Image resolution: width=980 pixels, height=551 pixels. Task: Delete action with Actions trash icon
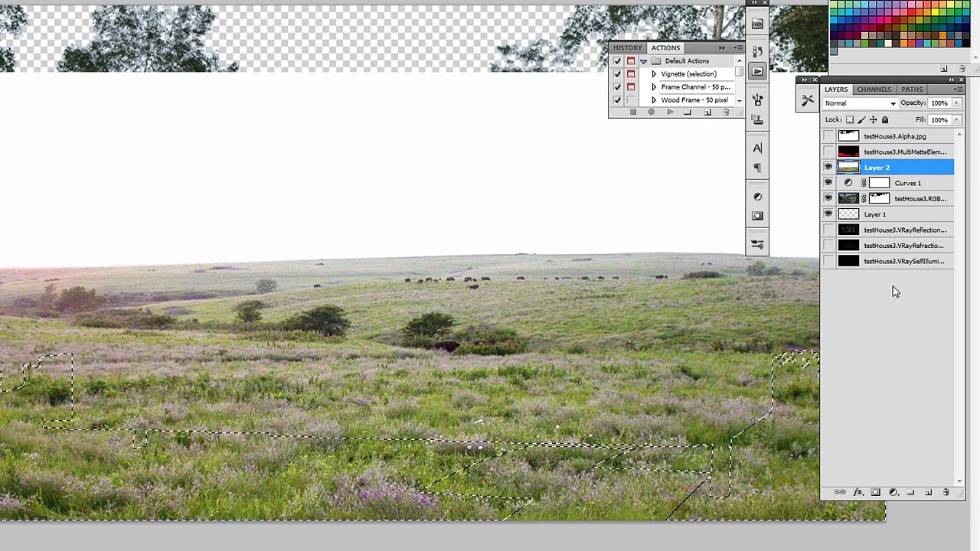point(726,112)
